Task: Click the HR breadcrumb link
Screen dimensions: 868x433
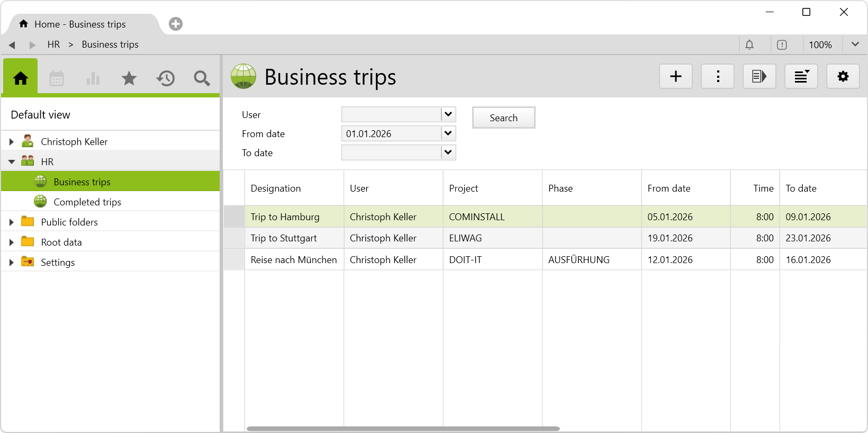Action: pos(53,44)
